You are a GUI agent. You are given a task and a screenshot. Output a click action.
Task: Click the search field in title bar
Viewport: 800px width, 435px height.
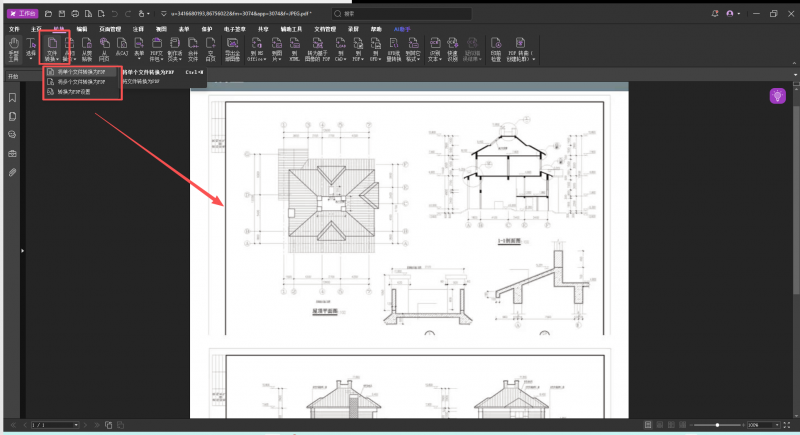pos(402,14)
